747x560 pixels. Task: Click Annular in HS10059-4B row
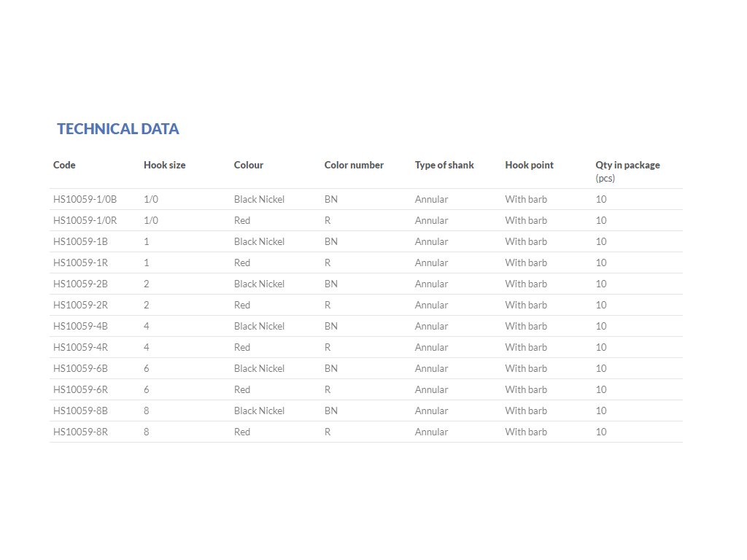tap(431, 326)
